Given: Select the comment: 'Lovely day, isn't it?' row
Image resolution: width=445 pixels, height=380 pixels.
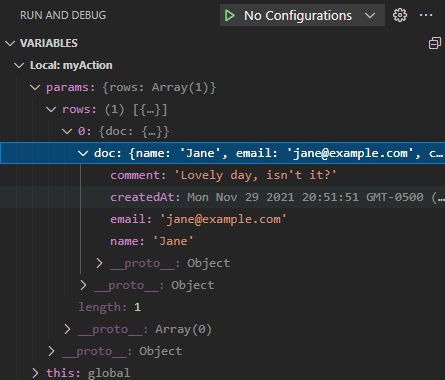Looking at the screenshot, I should (x=222, y=175).
